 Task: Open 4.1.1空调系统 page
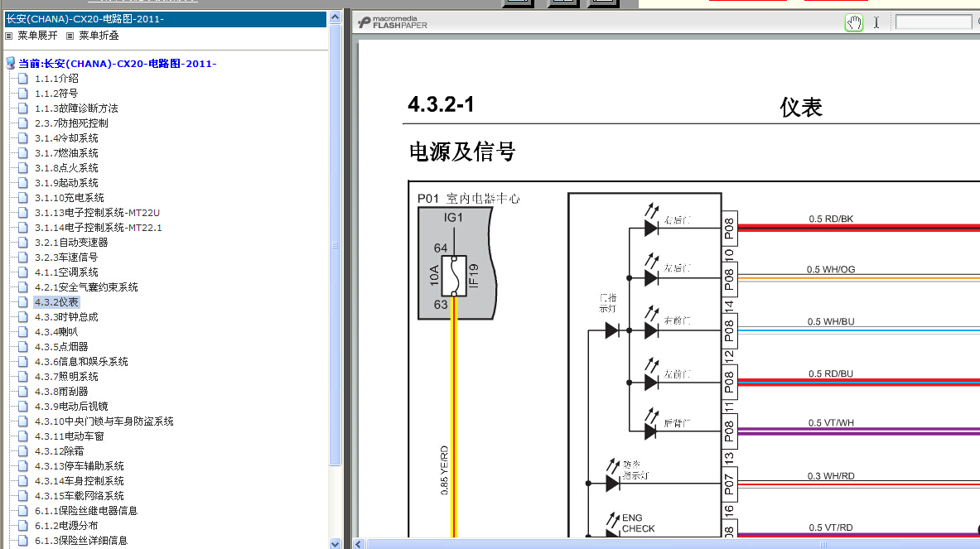coord(66,272)
